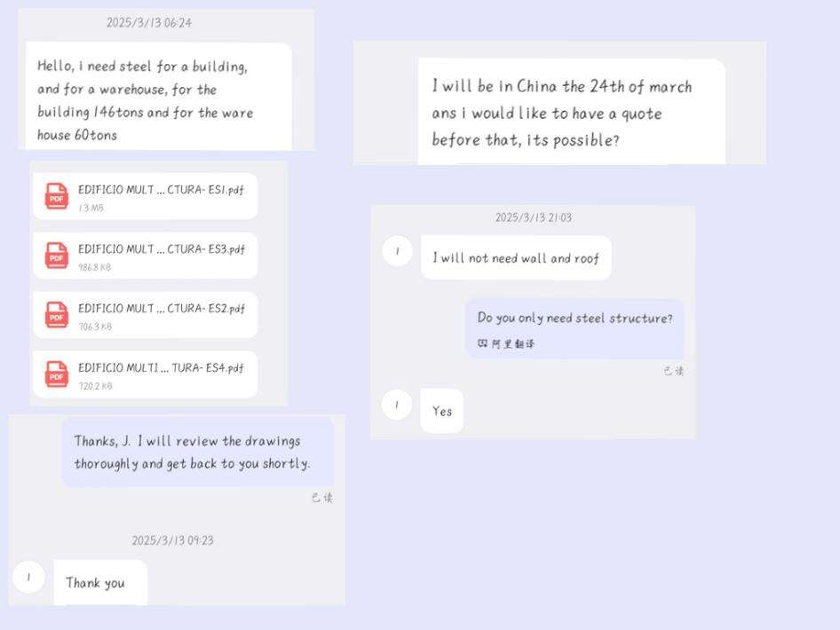The width and height of the screenshot is (840, 630).
Task: Click the translation icon under the steel structure question
Action: (483, 343)
